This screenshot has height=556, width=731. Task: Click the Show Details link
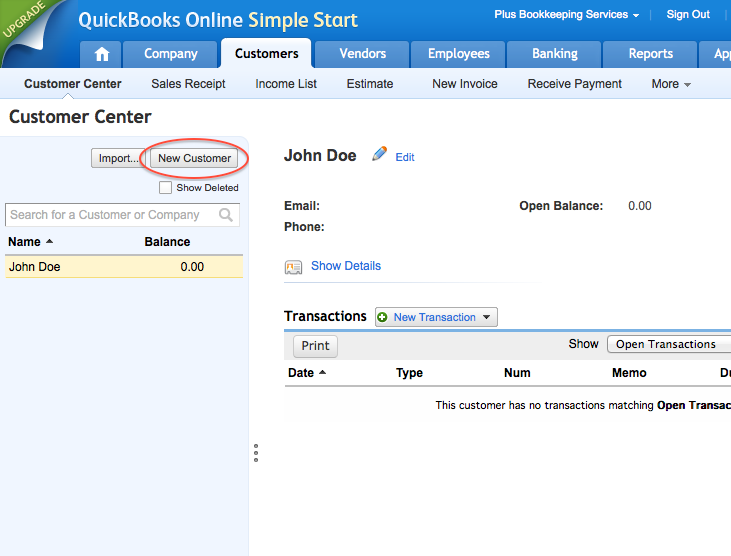pyautogui.click(x=346, y=266)
